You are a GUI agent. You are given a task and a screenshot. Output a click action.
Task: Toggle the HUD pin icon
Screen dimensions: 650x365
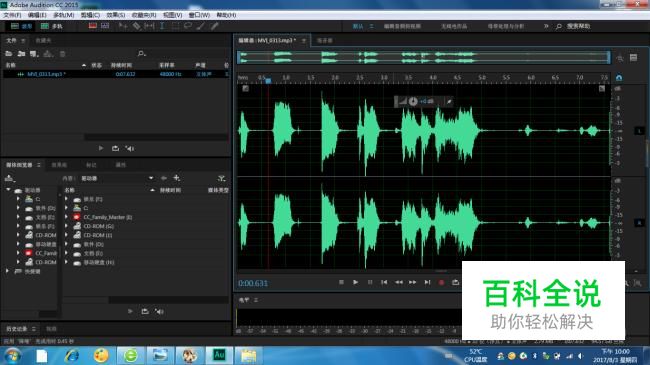(x=449, y=101)
